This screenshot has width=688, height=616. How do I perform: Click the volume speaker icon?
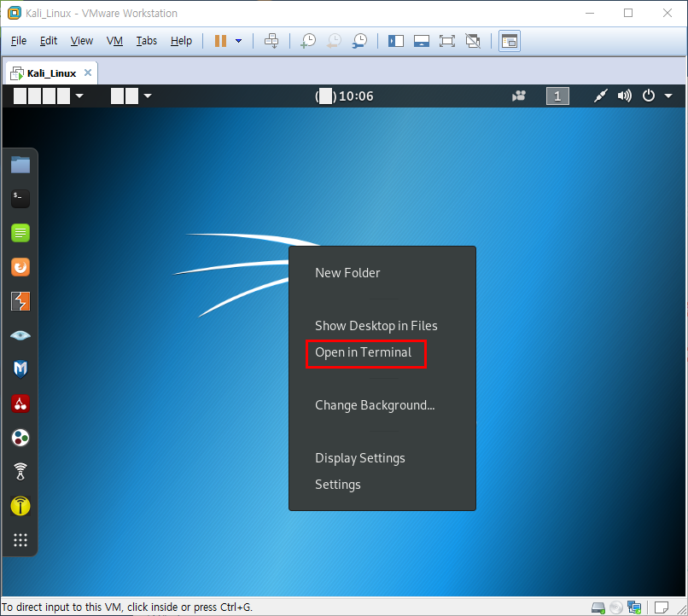[624, 96]
